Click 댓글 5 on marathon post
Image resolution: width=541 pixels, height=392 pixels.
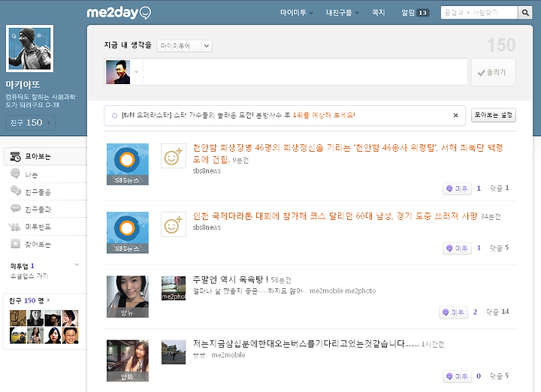[499, 248]
